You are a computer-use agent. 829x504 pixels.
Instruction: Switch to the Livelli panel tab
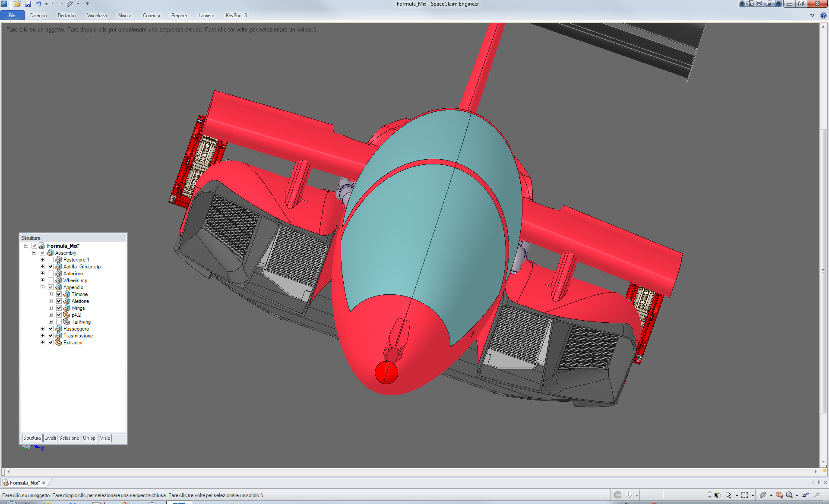(50, 438)
